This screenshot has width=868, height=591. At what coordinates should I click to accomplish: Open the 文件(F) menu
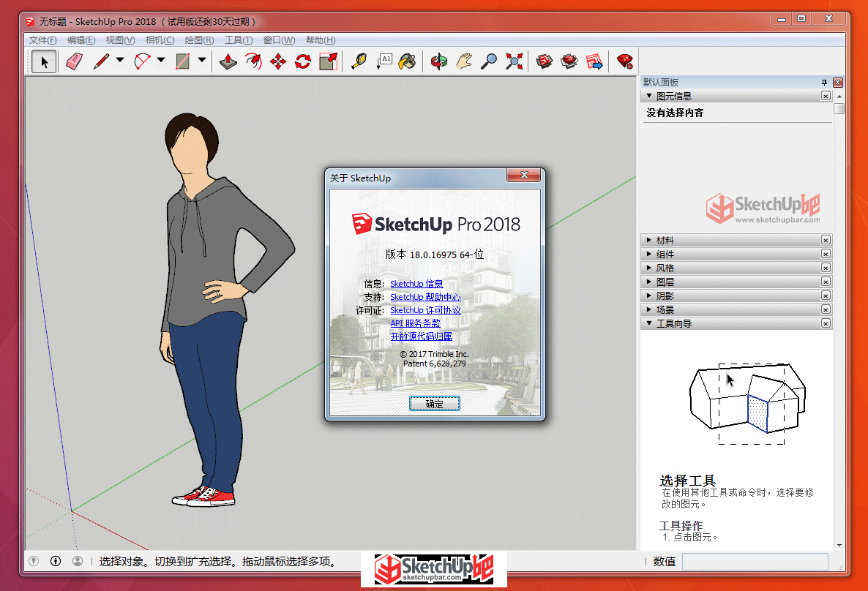click(42, 39)
